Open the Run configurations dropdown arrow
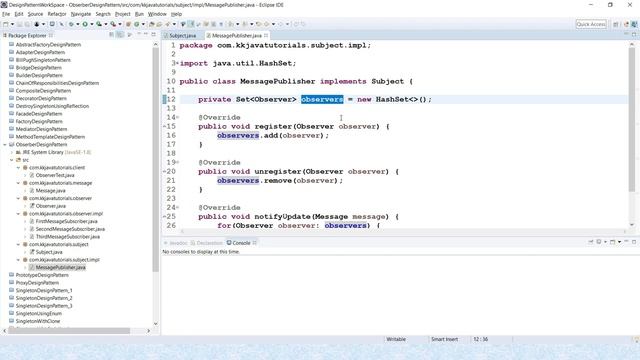640x360 pixels. tap(91, 24)
